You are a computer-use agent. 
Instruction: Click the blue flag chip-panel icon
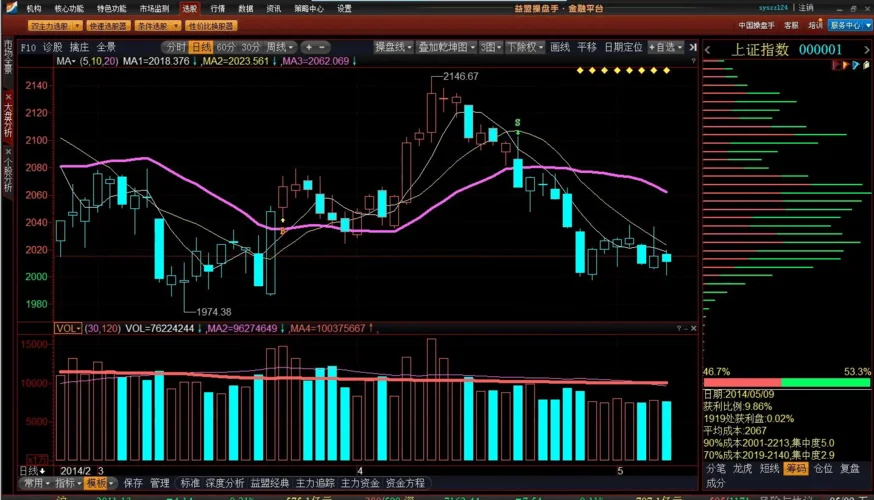[856, 65]
